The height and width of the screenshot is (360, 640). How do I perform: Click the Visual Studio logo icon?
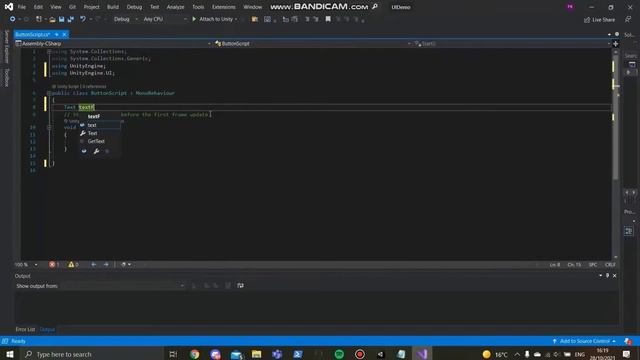coord(9,7)
